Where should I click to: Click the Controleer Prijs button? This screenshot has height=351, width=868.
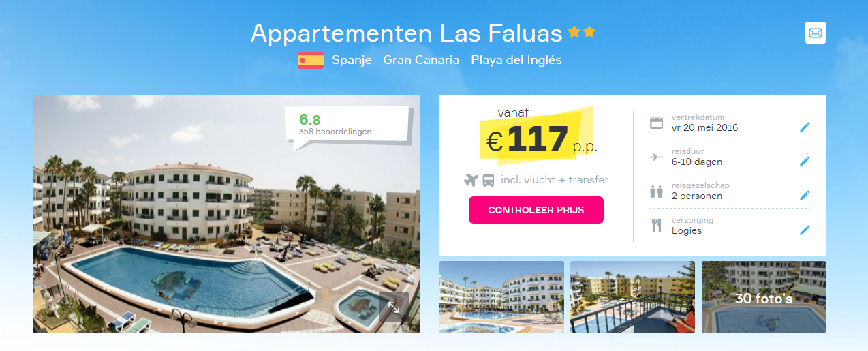pos(536,210)
